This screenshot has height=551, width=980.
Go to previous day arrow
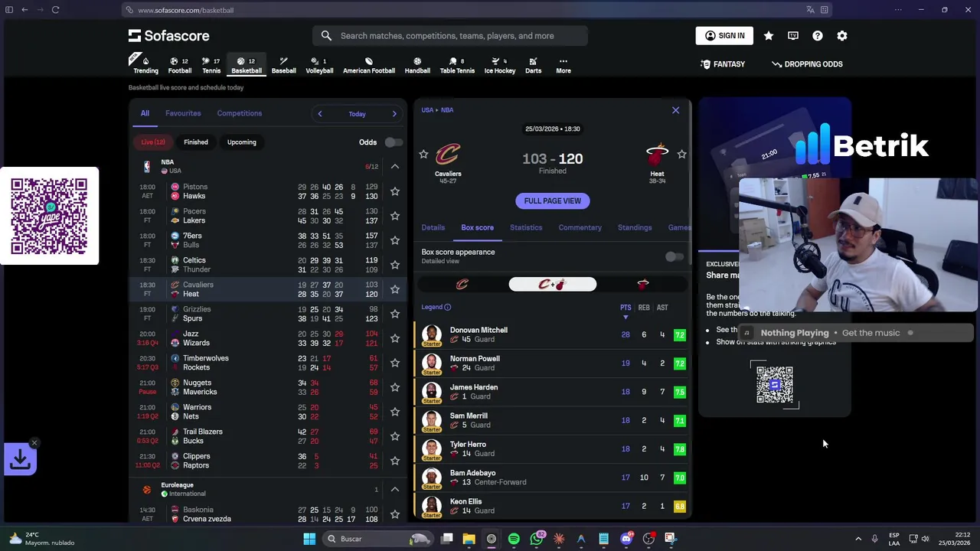(x=320, y=114)
